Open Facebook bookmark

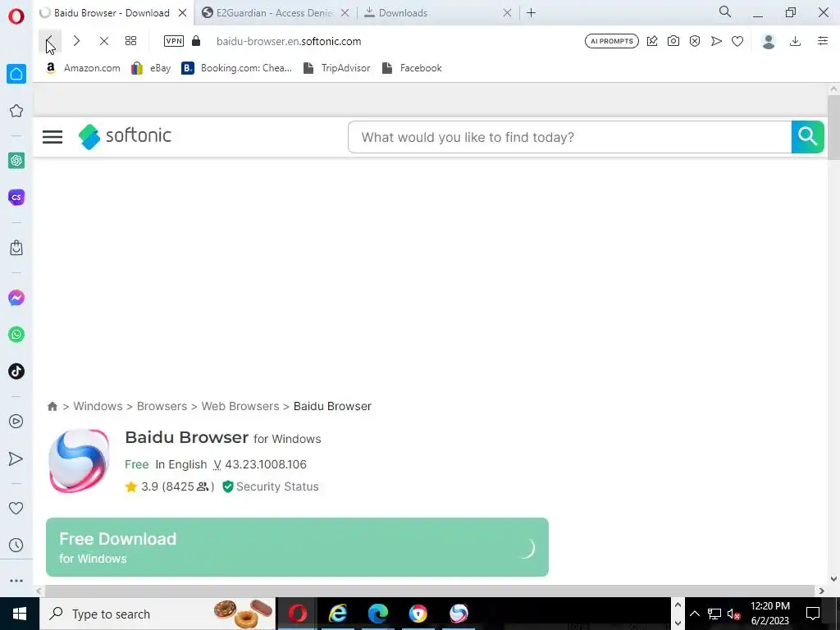[412, 68]
